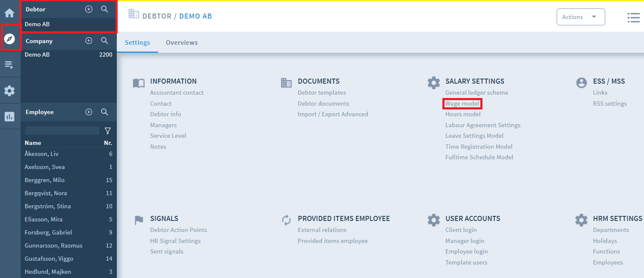
Task: Switch to the Settings tab
Action: [137, 43]
